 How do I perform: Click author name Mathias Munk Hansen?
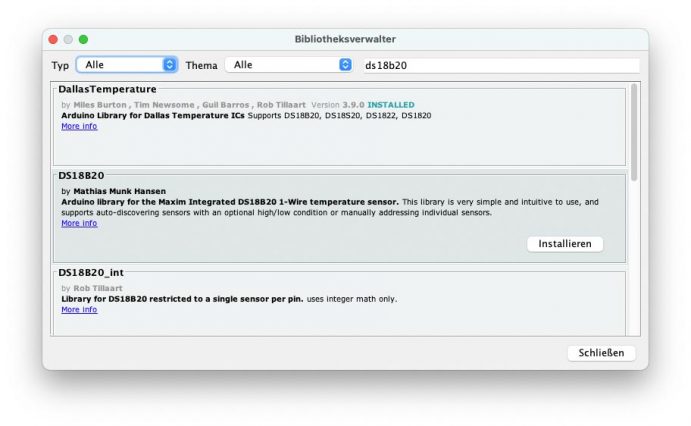(x=119, y=191)
